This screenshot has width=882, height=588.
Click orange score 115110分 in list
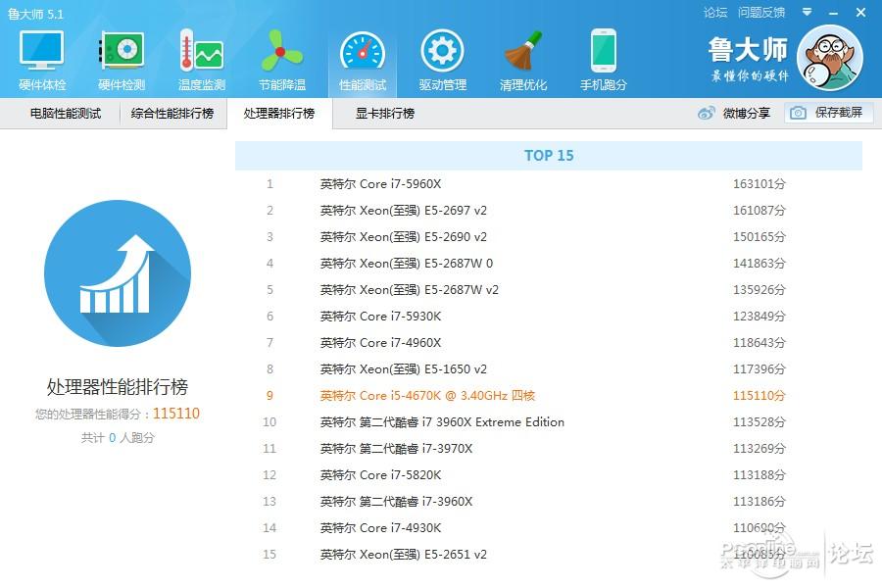759,396
